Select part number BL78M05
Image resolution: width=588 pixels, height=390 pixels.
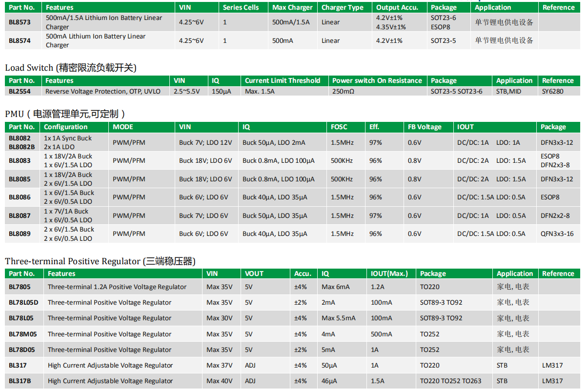pos(22,334)
